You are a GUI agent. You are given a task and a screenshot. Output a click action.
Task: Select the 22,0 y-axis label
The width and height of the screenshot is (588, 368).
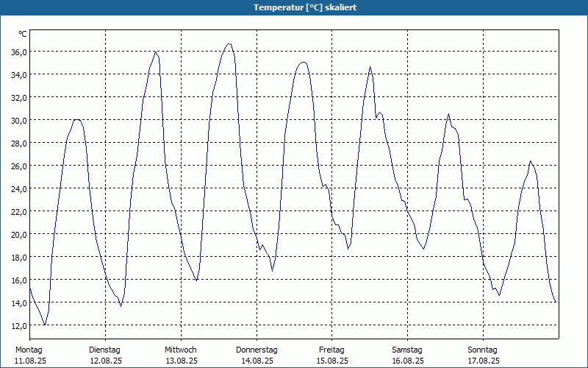coord(19,212)
